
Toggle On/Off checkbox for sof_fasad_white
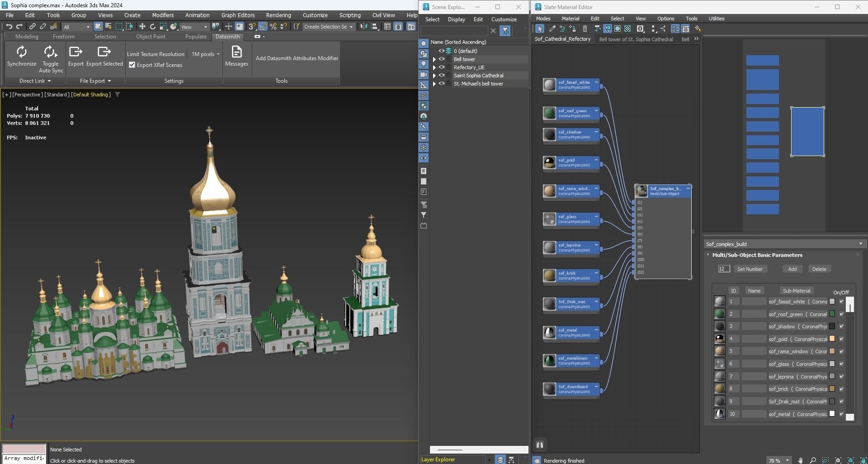(x=841, y=301)
